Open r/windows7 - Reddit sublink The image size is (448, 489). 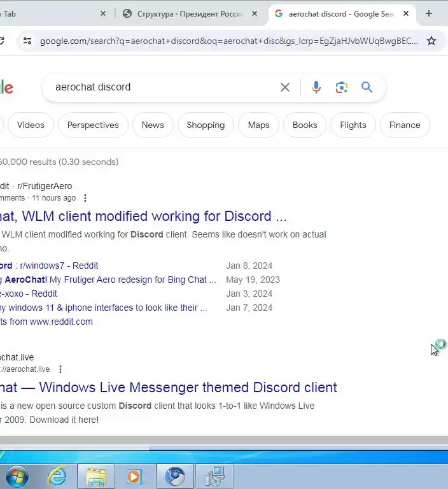point(49,266)
